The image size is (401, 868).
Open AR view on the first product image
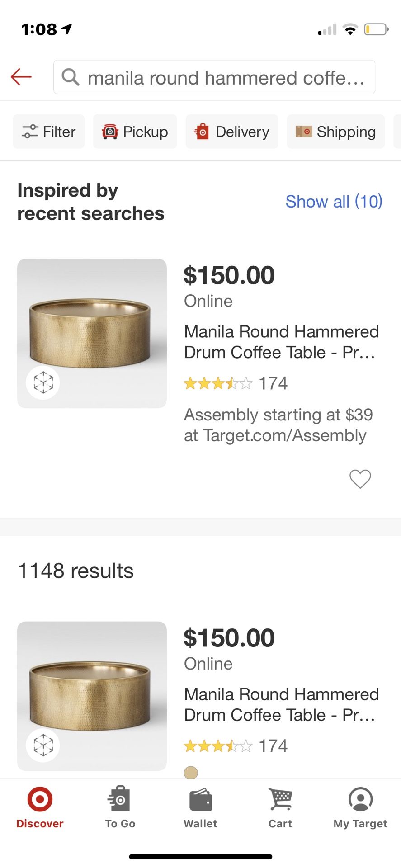[43, 382]
